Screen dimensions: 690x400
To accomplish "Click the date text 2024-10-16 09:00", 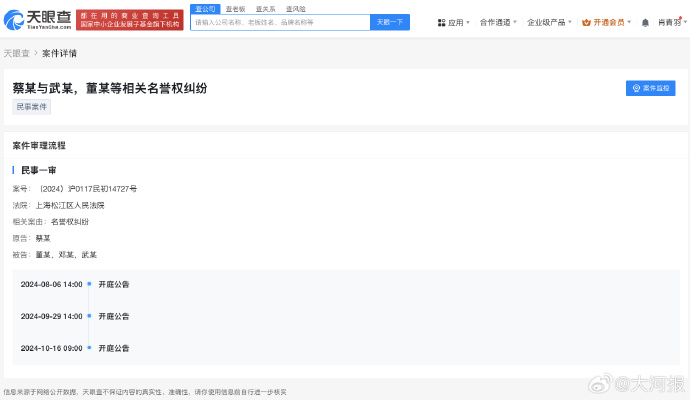I will (51, 349).
